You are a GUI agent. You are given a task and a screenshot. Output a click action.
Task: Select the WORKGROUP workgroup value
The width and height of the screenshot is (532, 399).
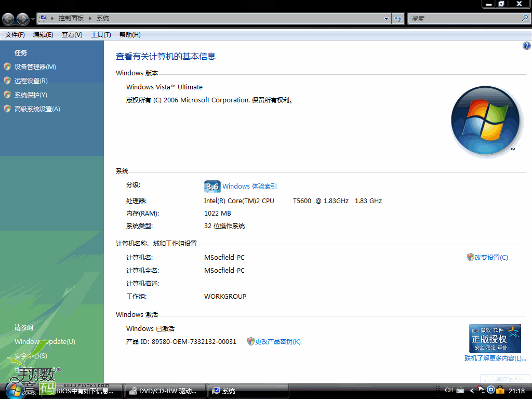click(x=225, y=297)
